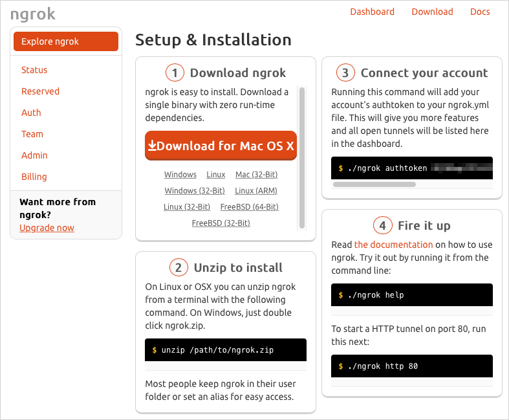
Task: Choose the Windows (32-Bit) download link
Action: (195, 191)
